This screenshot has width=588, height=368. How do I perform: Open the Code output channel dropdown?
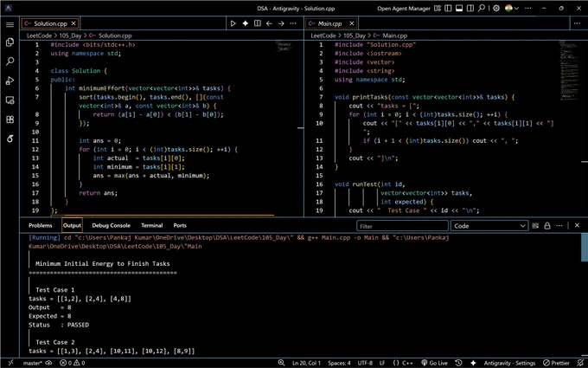pyautogui.click(x=489, y=226)
